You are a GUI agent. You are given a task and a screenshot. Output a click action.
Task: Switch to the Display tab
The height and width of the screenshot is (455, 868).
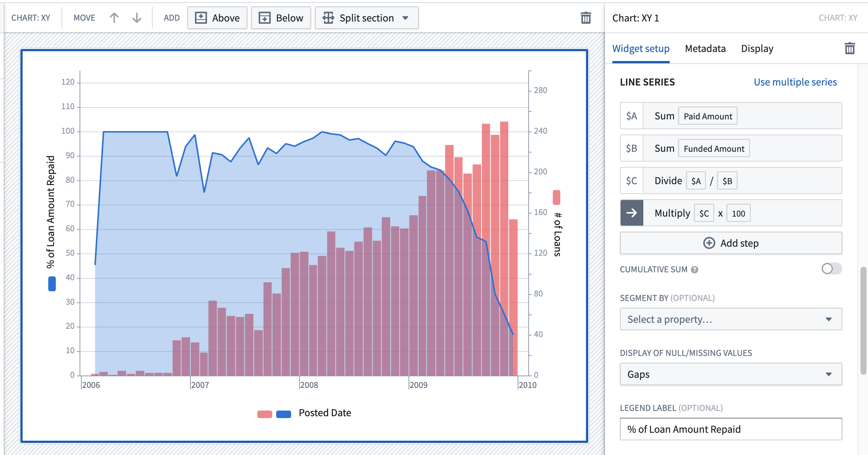coord(757,49)
